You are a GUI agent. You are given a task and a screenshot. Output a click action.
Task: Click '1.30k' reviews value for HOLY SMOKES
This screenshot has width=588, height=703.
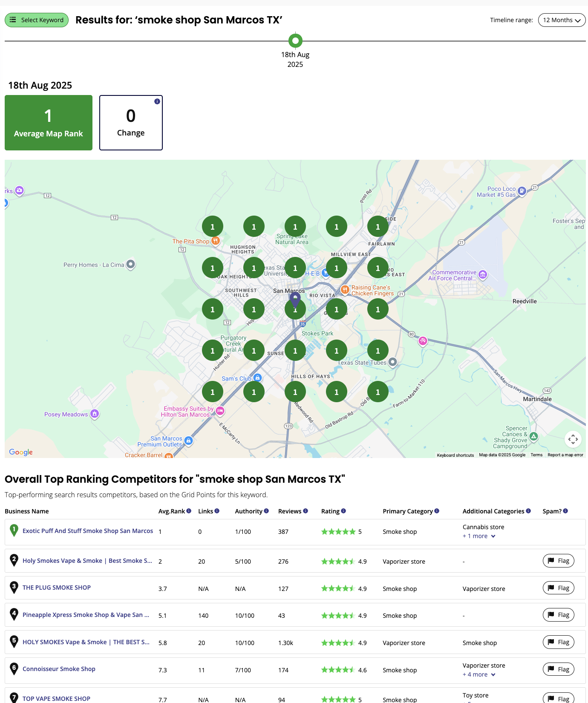[x=285, y=643]
